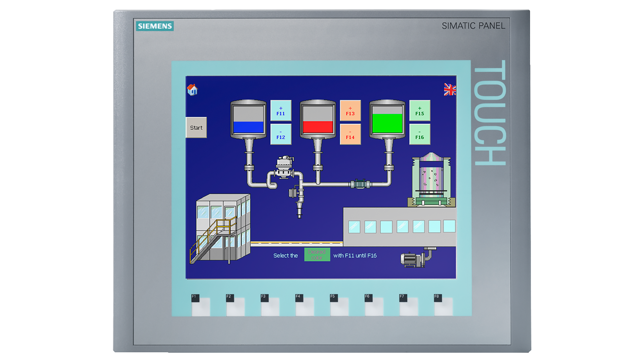Screen dimensions: 644x362
Task: Select the flow meter on the horizontal pipe
Action: pyautogui.click(x=360, y=184)
